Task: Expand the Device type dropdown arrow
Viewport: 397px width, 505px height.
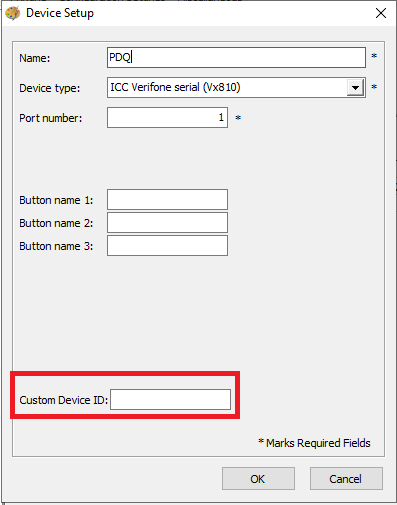Action: click(x=355, y=88)
